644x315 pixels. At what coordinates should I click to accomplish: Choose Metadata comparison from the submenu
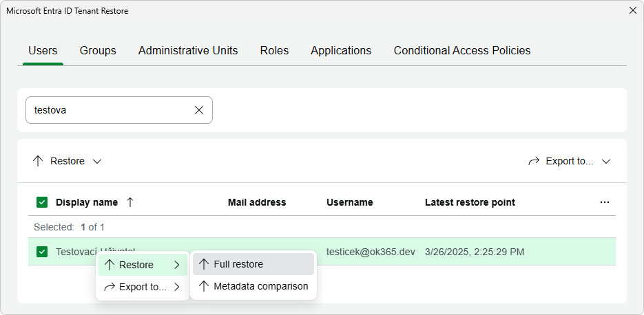click(x=253, y=286)
